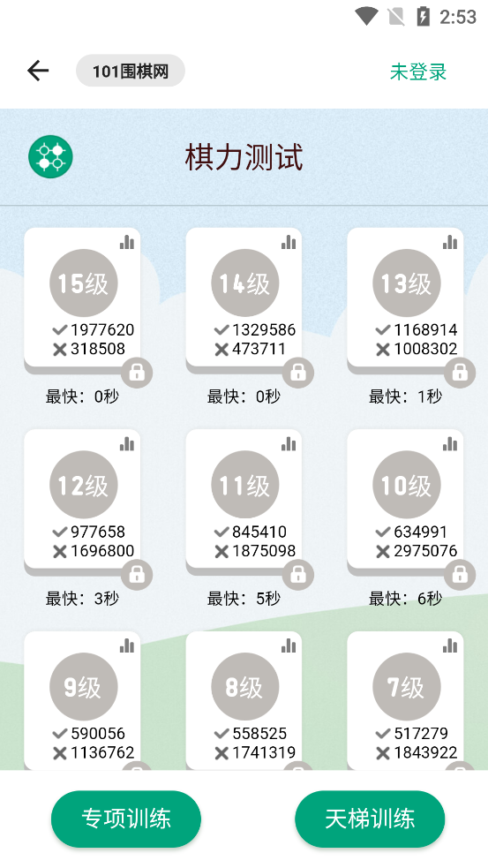Tap wrong count 1136762

coord(102,752)
